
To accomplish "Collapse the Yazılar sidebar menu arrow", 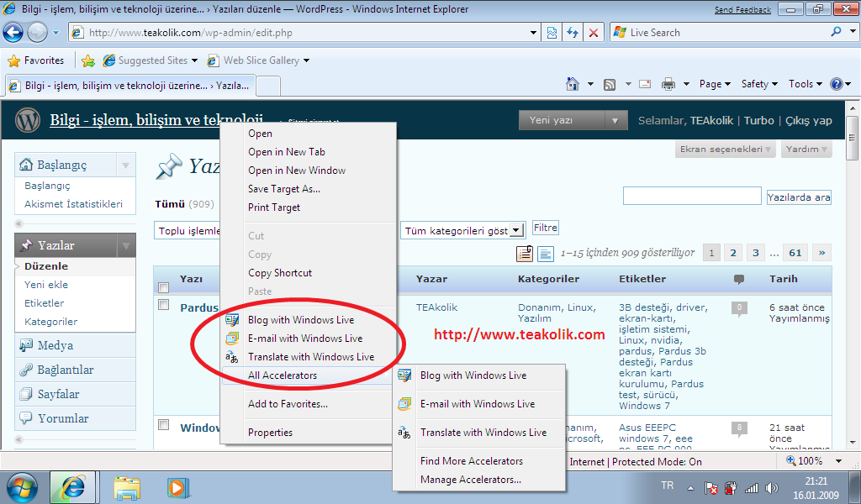I will [126, 245].
